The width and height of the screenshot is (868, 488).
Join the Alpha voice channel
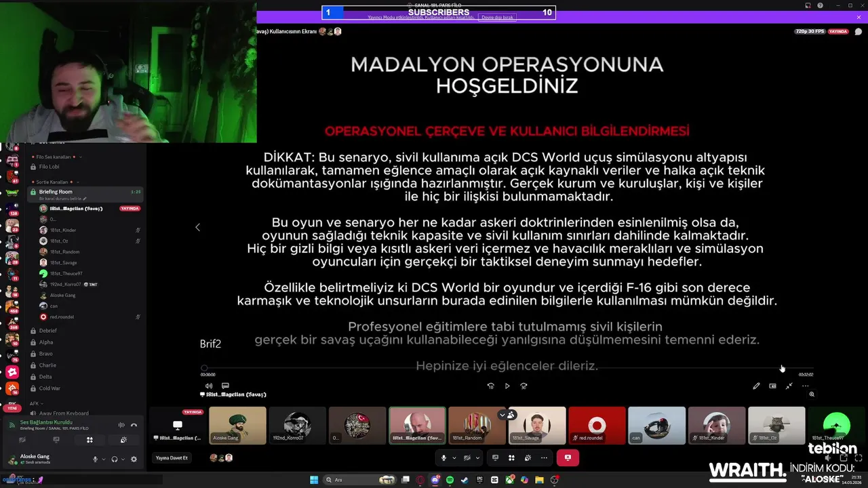tap(85, 342)
